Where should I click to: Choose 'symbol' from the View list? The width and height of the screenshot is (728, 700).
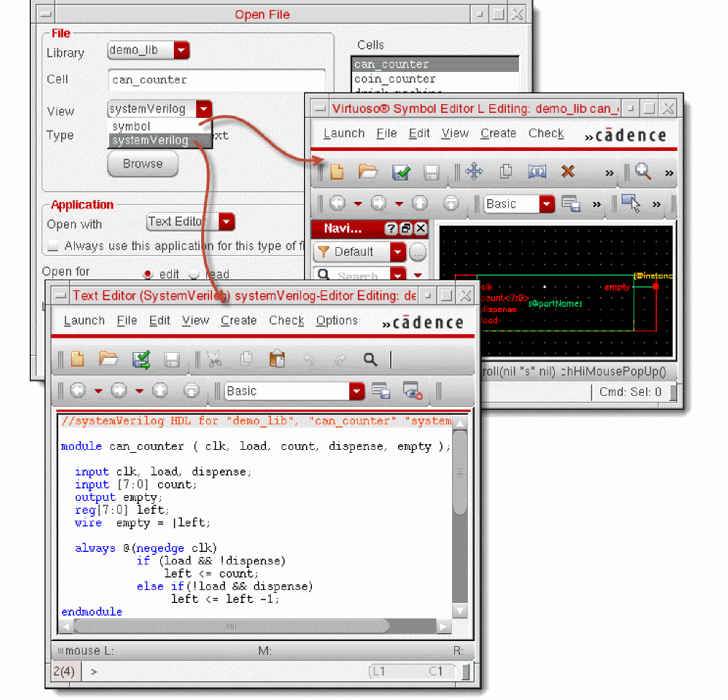[132, 126]
